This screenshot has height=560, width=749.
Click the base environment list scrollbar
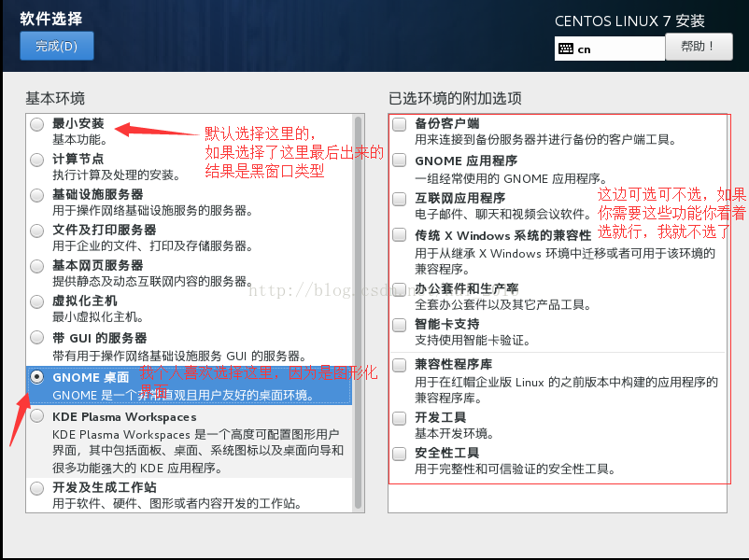click(359, 313)
